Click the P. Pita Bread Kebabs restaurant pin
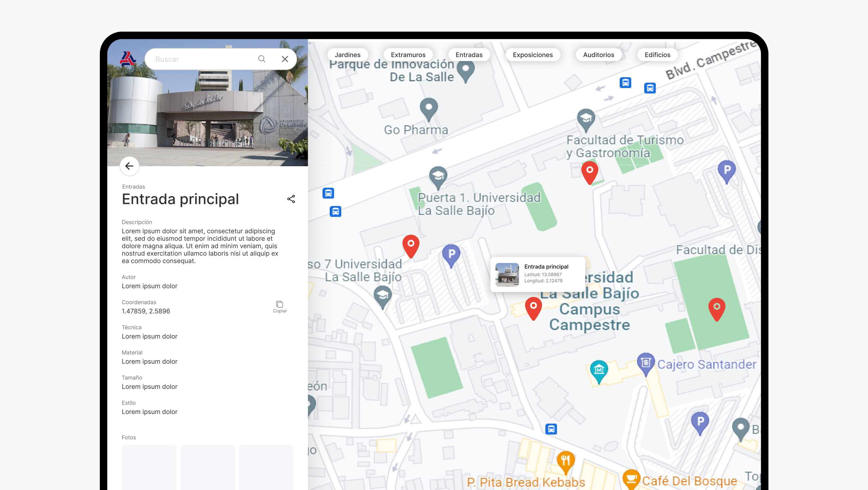Viewport: 868px width, 490px height. (566, 462)
